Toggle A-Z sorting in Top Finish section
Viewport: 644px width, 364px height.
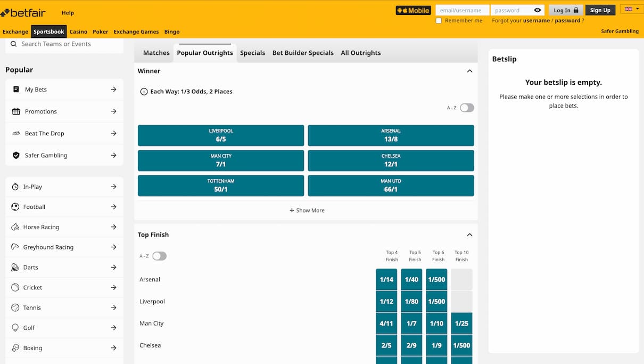[159, 256]
